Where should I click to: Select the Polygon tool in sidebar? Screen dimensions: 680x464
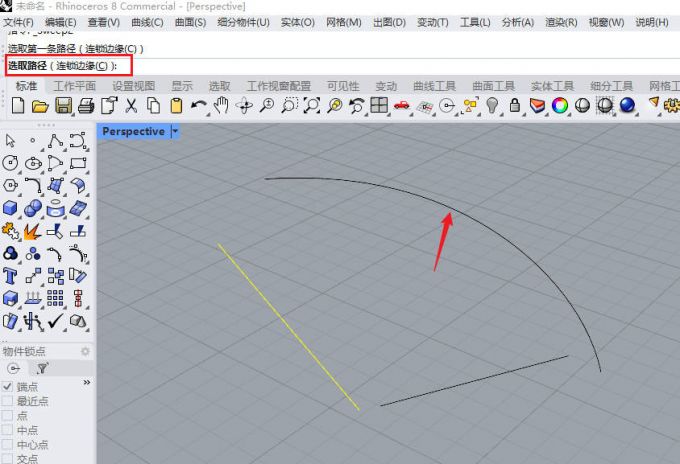(x=10, y=186)
